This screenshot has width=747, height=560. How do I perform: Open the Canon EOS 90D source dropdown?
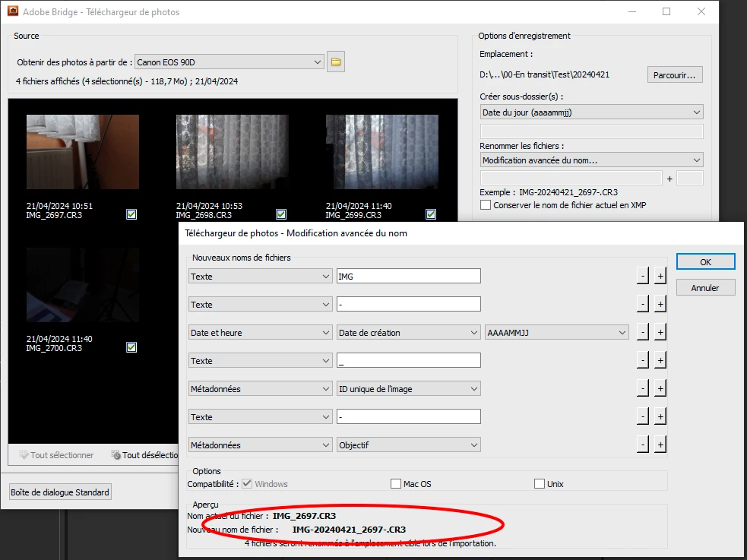229,62
